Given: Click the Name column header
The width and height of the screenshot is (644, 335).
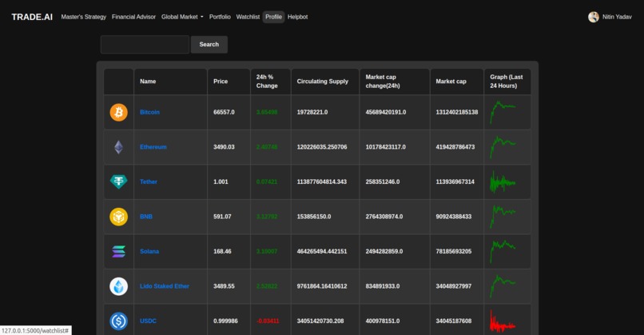Looking at the screenshot, I should click(x=148, y=82).
